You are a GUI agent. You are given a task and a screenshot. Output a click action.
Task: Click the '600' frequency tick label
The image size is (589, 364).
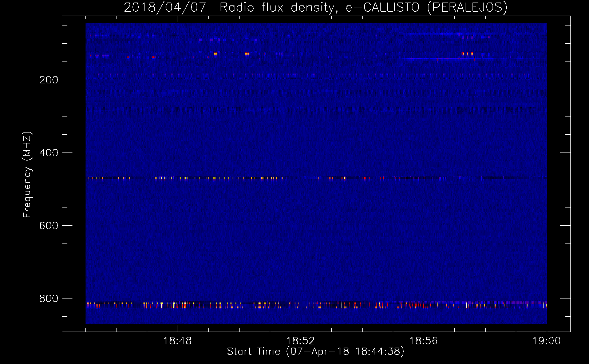(x=49, y=226)
